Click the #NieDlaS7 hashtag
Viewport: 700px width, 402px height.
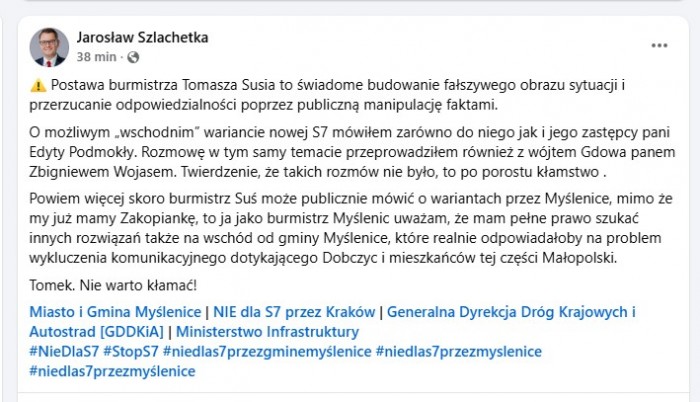coord(64,352)
